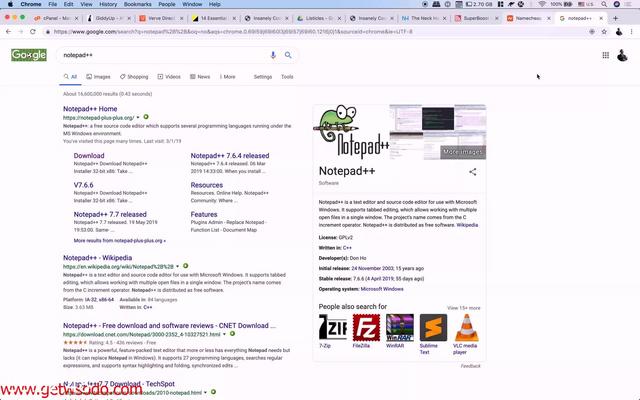Reload the current page
The image size is (640, 400).
(x=33, y=31)
